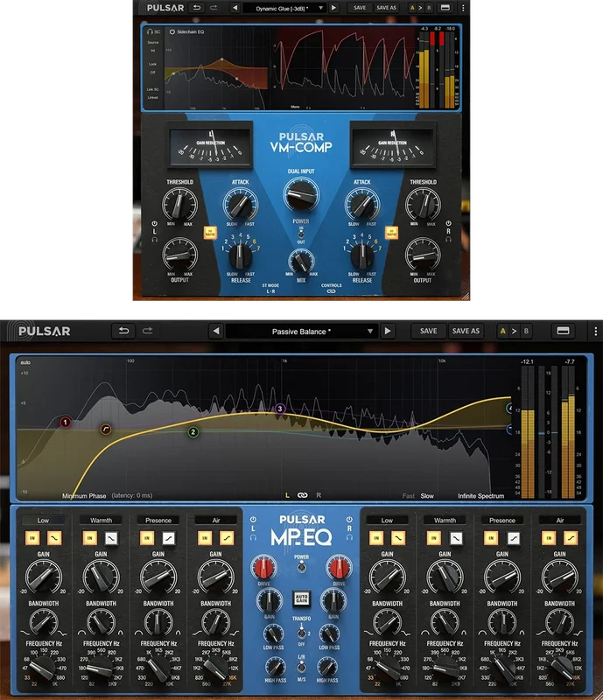Select state A in VM-COMP

412,8
